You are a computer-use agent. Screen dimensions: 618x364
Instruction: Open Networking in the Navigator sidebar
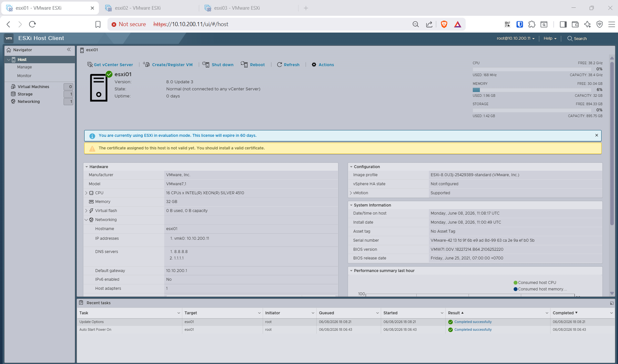[x=29, y=101]
